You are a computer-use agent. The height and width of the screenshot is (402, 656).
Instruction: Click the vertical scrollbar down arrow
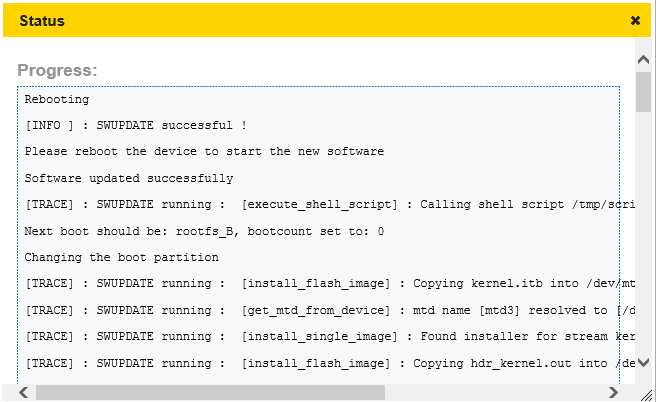(x=644, y=362)
